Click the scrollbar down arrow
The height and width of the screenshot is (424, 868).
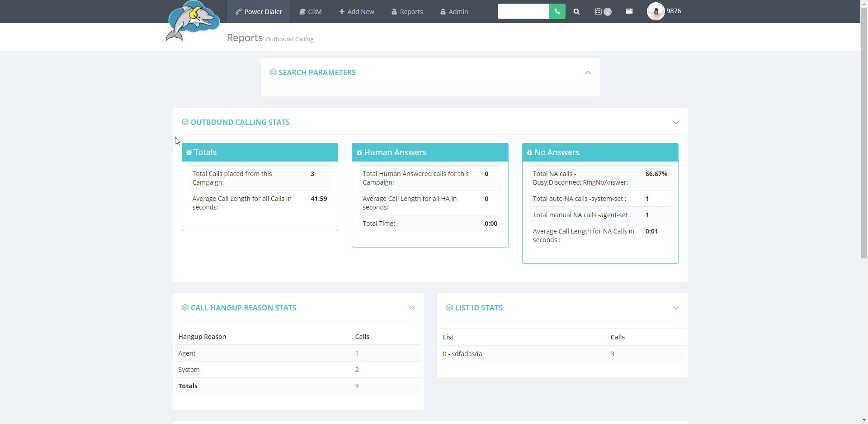coord(864,420)
